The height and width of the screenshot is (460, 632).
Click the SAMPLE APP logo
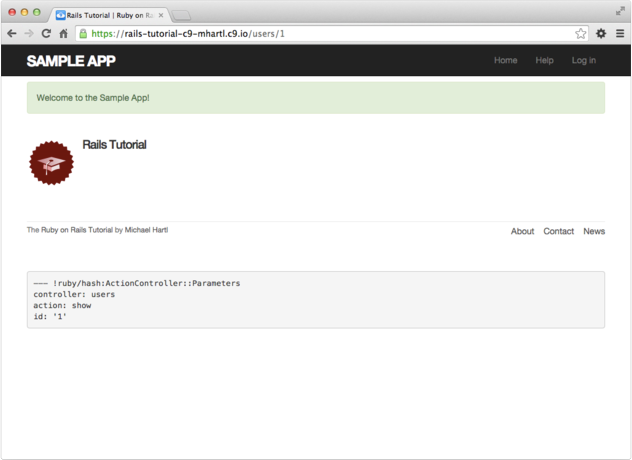coord(71,61)
